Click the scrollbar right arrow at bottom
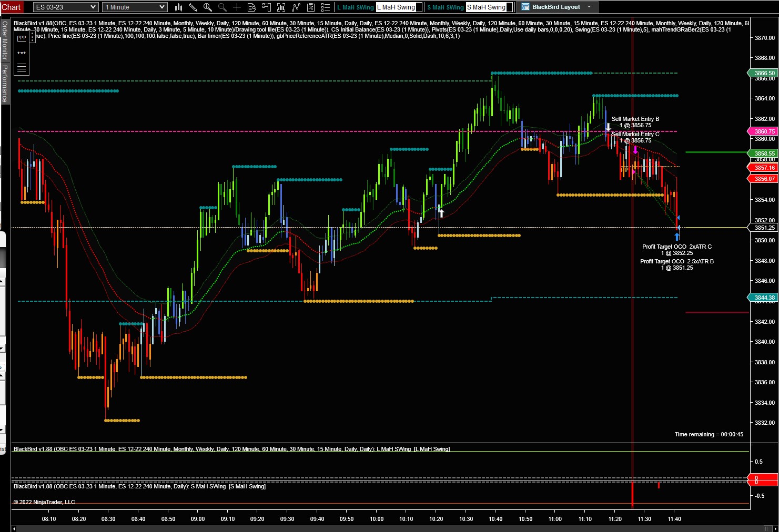The width and height of the screenshot is (779, 532). pos(775,528)
